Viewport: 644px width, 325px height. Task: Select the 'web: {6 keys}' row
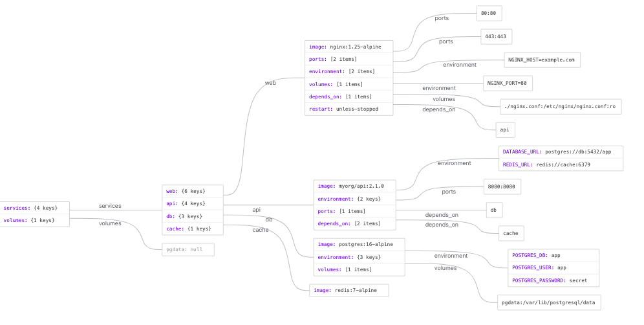click(193, 191)
